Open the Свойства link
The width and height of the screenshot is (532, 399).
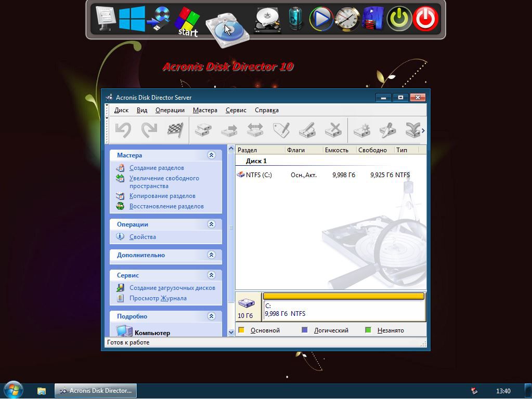(143, 237)
